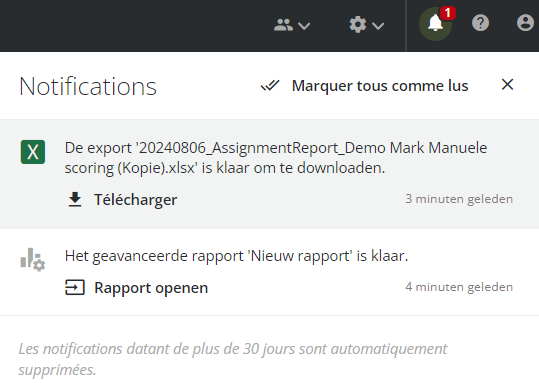Expand the settings gear chevron
This screenshot has height=383, width=539.
[378, 26]
